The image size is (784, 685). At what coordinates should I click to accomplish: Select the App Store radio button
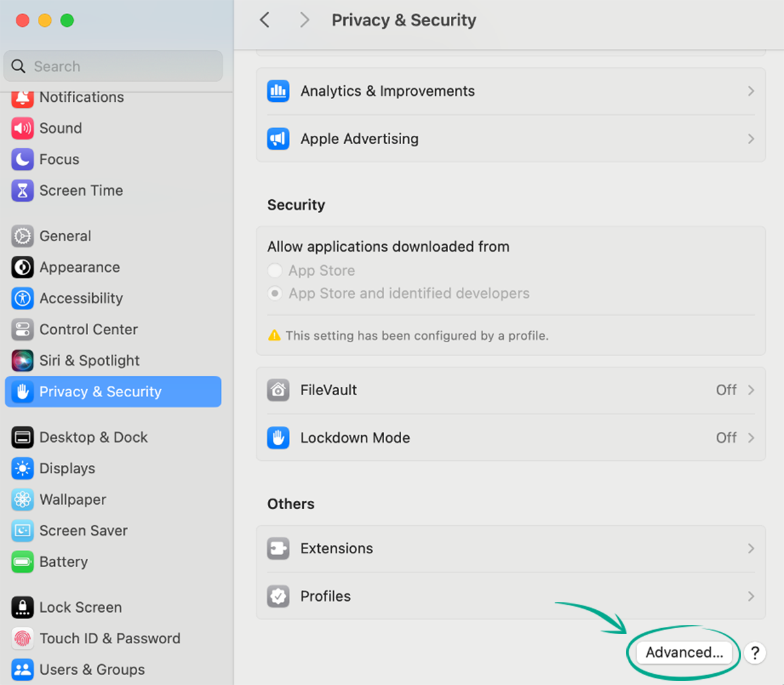[275, 270]
